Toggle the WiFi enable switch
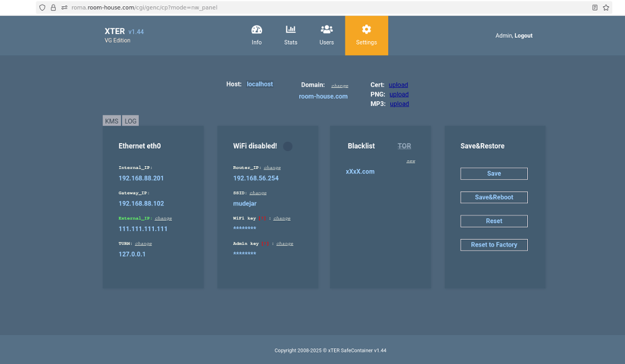This screenshot has width=625, height=364. pyautogui.click(x=288, y=146)
